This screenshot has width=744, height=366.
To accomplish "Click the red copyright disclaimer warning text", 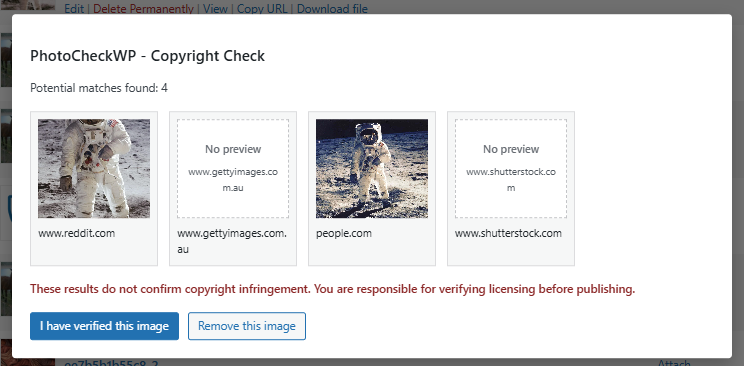I will tap(333, 289).
